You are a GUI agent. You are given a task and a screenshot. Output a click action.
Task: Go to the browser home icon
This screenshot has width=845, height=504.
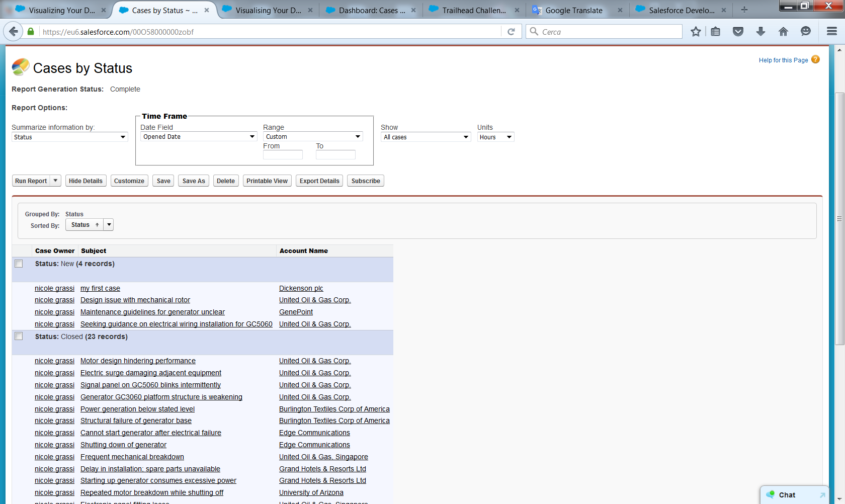pos(783,32)
